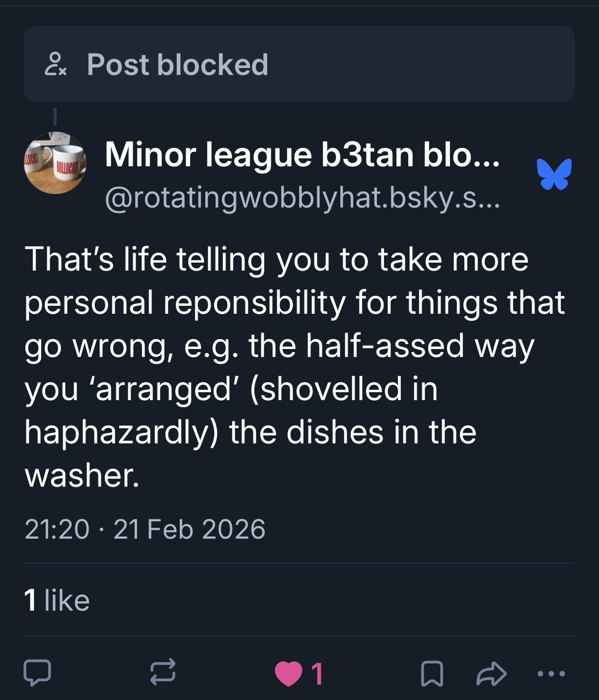This screenshot has width=599, height=700.
Task: Open the Minor league b3tan display name
Action: click(302, 154)
